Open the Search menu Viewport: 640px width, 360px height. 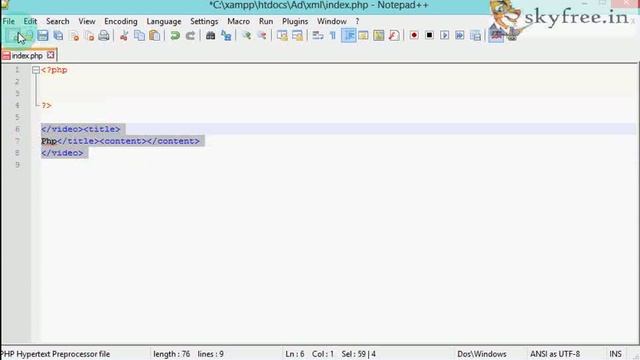point(58,21)
